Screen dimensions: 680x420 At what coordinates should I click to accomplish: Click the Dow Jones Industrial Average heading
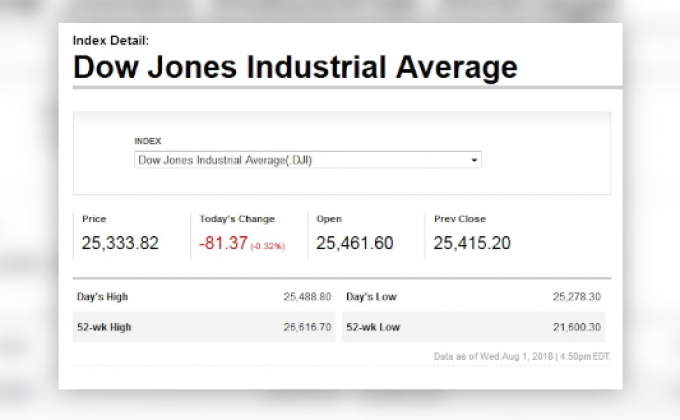295,68
